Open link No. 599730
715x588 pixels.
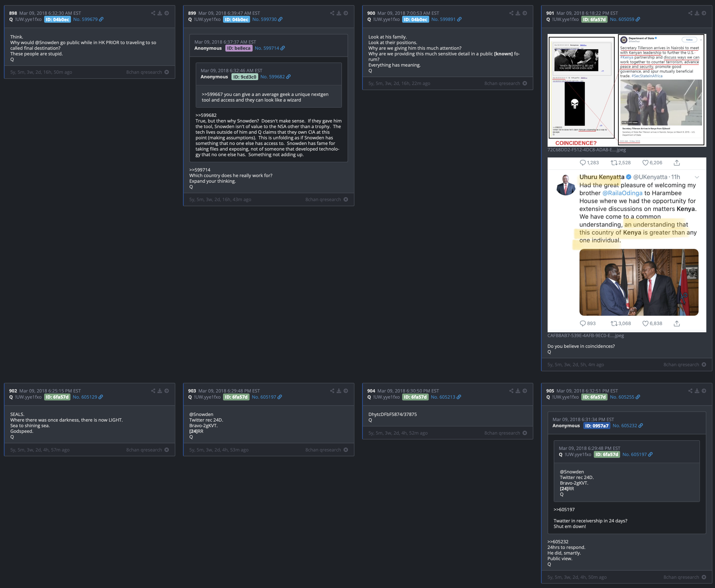pos(267,19)
